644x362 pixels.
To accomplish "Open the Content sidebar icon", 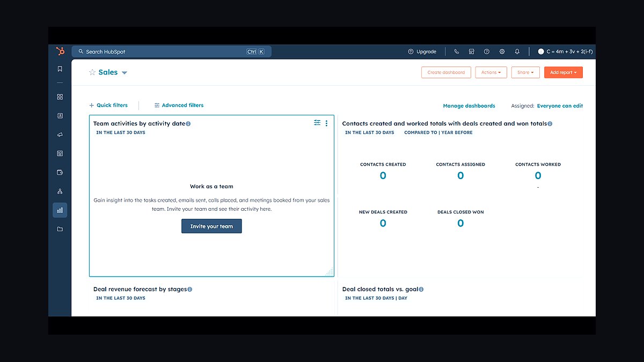I will pos(60,153).
